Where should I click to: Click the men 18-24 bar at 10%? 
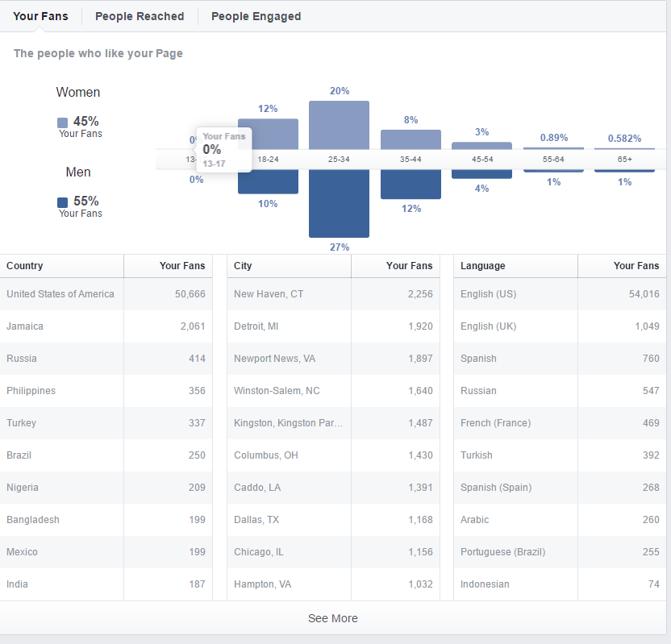pos(268,182)
